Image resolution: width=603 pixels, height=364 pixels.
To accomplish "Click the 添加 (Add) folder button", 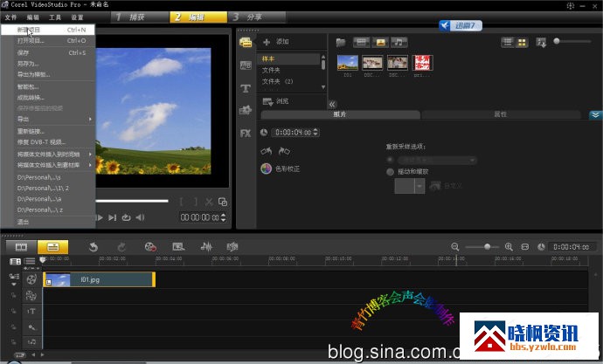I will (x=275, y=42).
